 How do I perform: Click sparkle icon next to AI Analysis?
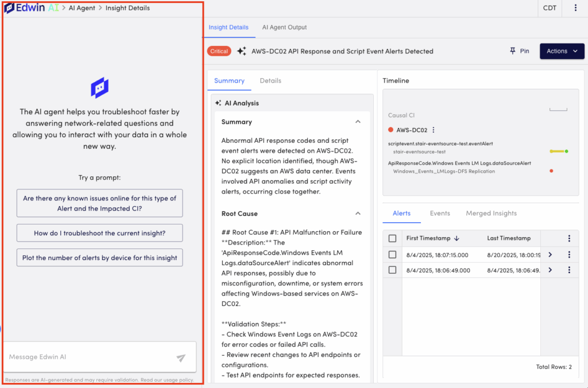(218, 103)
